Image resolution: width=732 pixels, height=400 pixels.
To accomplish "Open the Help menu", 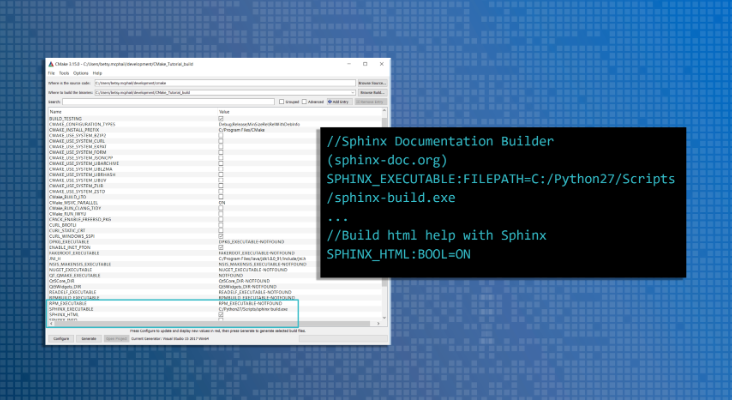I will point(97,73).
